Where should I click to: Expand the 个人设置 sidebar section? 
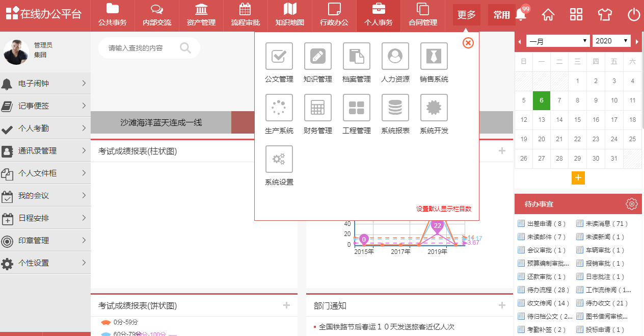(45, 263)
